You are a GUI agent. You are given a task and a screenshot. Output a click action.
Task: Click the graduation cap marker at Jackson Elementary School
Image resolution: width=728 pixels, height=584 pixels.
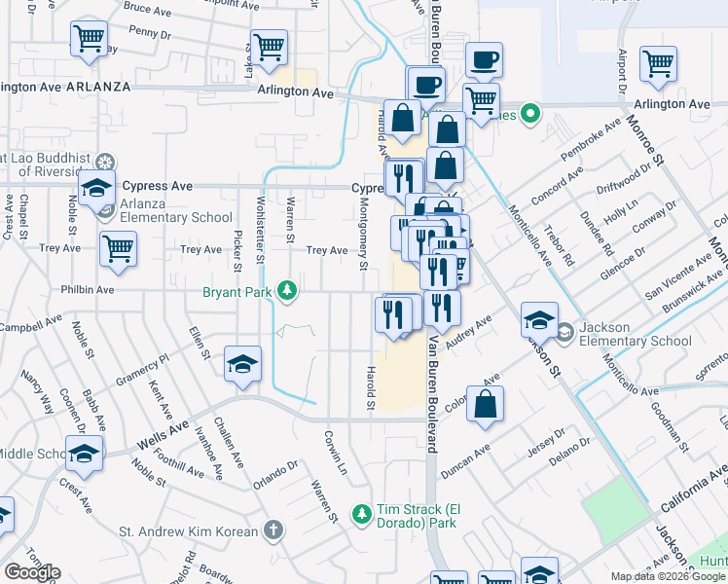point(539,321)
